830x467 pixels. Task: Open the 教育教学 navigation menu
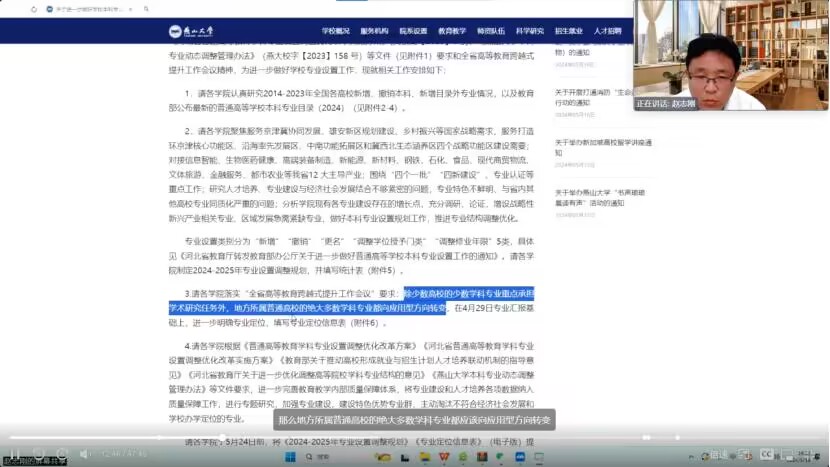452,31
